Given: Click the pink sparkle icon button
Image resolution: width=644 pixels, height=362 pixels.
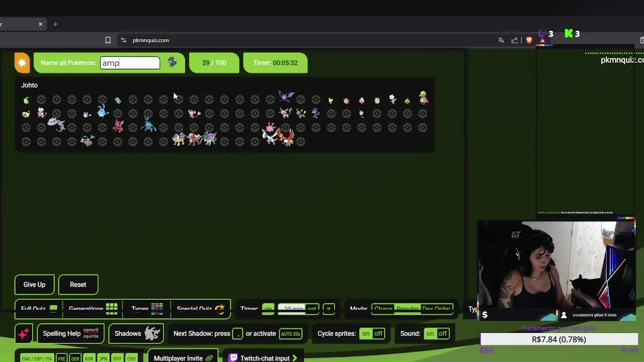Looking at the screenshot, I should (23, 333).
